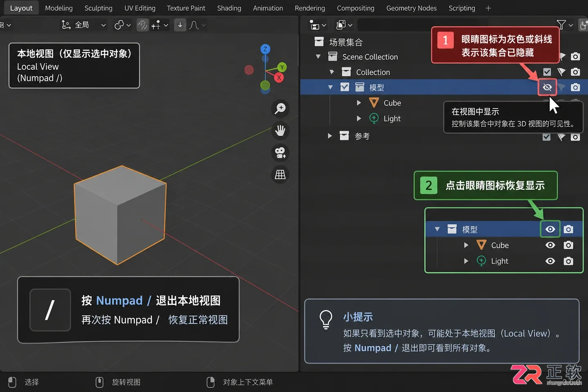Click the red X axis gizmo circle

(279, 78)
